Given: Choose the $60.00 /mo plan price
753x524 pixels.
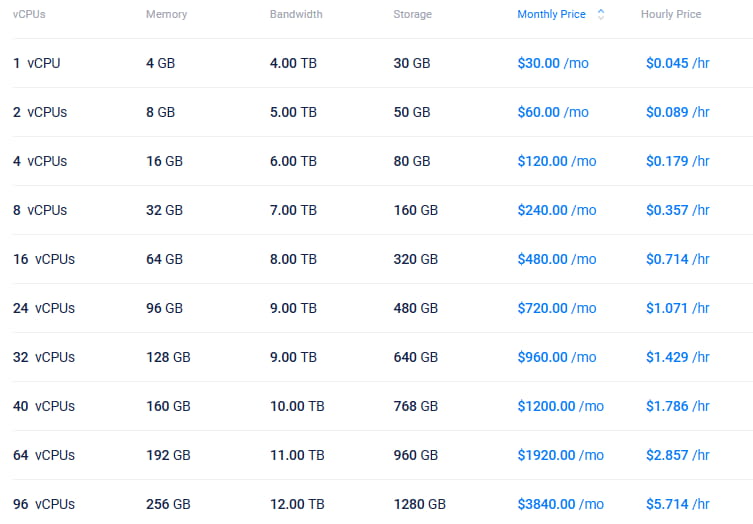Looking at the screenshot, I should (x=553, y=112).
